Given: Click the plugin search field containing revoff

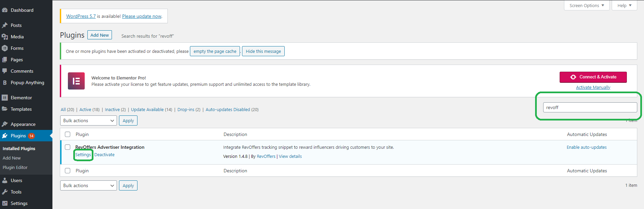Looking at the screenshot, I should [x=590, y=107].
